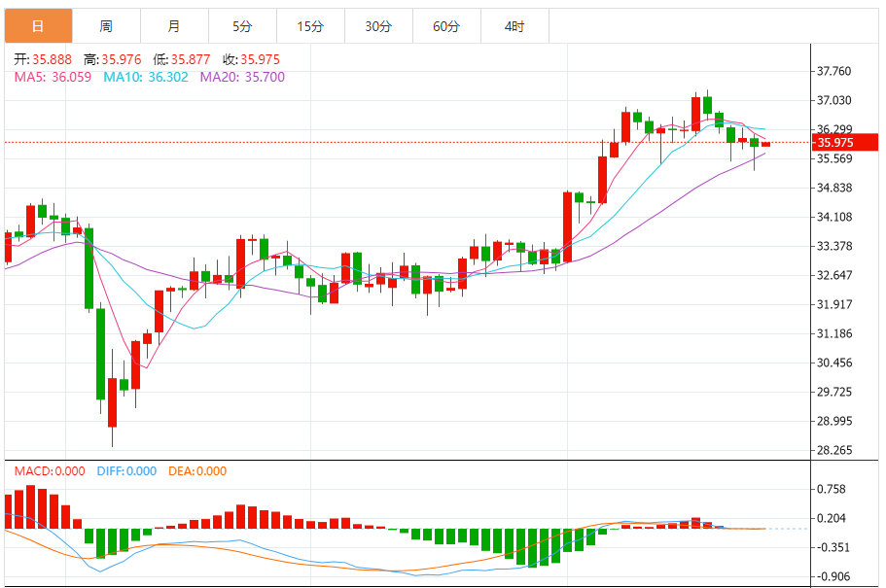Click the MACD:0.000 label
The image size is (886, 588).
pyautogui.click(x=50, y=471)
